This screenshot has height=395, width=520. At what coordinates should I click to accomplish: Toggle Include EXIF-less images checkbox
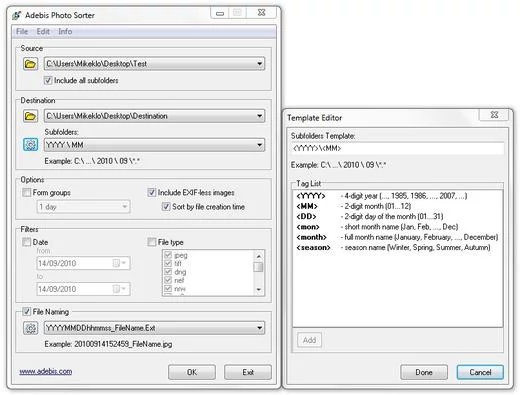click(x=152, y=192)
